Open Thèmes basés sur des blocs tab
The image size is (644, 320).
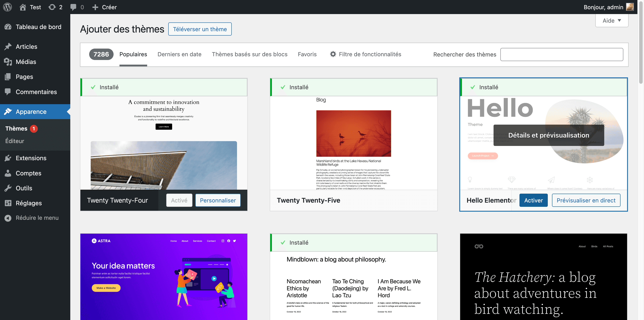click(250, 54)
